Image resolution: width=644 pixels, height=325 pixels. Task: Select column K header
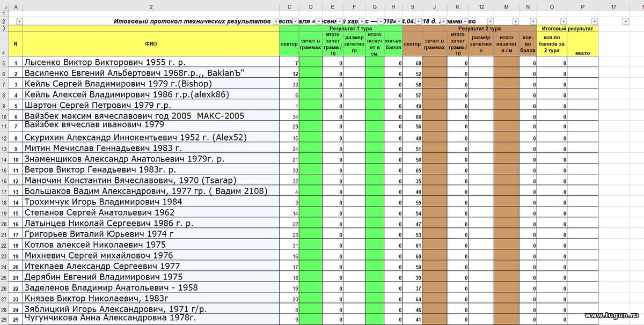[458, 6]
